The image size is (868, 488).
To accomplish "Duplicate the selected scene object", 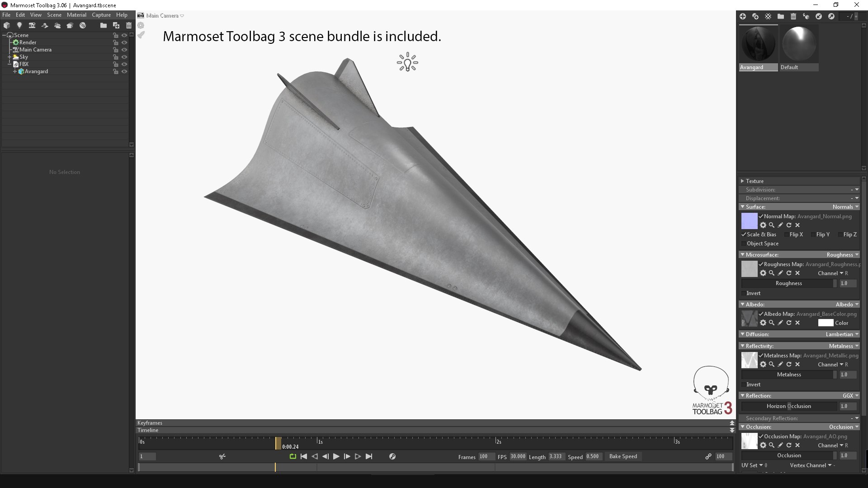I will click(x=116, y=25).
